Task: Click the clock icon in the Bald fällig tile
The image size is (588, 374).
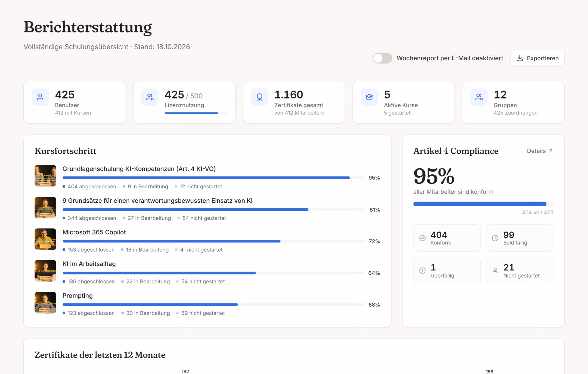Action: pyautogui.click(x=495, y=238)
